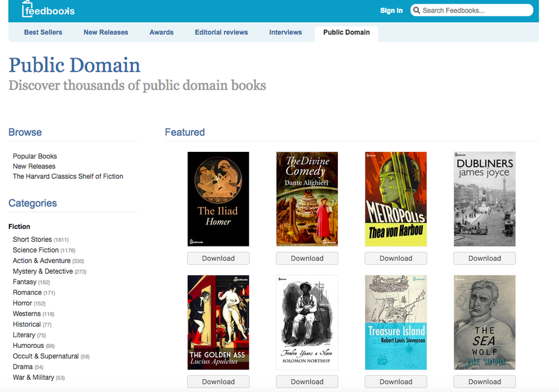Open the War & Military category

(x=34, y=377)
